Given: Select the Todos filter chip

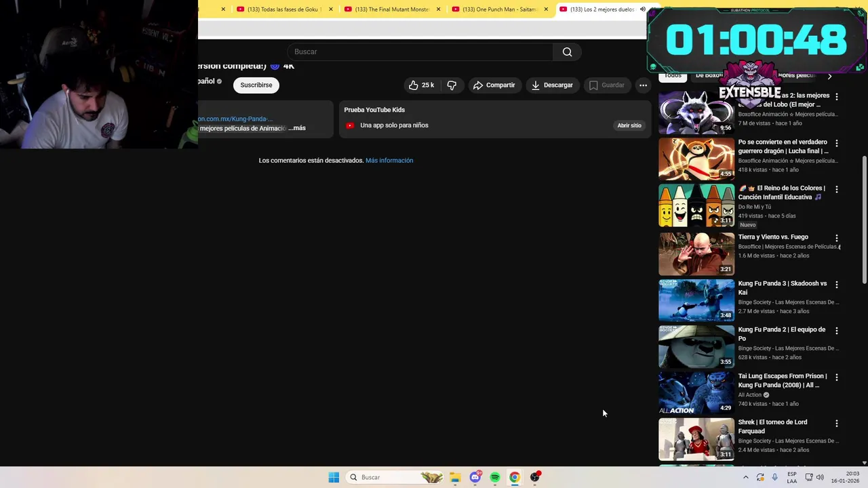Looking at the screenshot, I should [673, 75].
